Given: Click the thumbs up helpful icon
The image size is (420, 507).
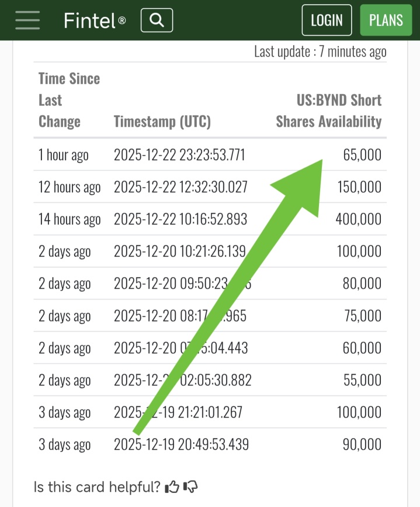Looking at the screenshot, I should [172, 487].
